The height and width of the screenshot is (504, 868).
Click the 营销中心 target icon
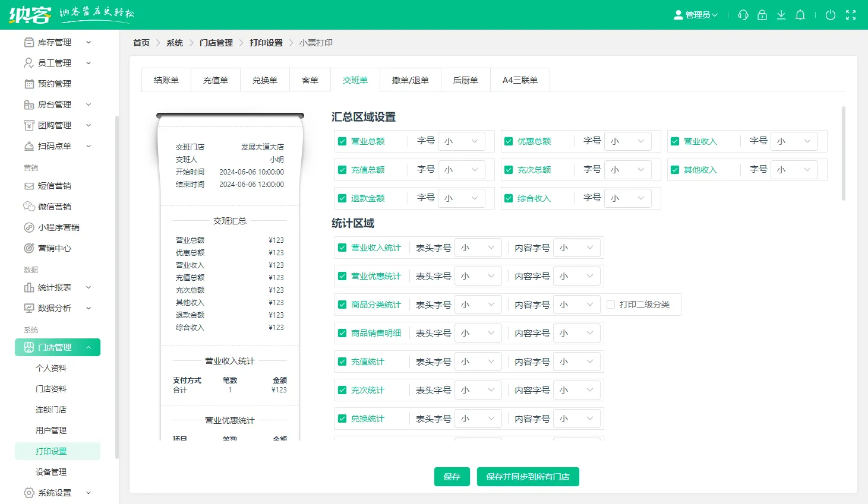point(29,248)
